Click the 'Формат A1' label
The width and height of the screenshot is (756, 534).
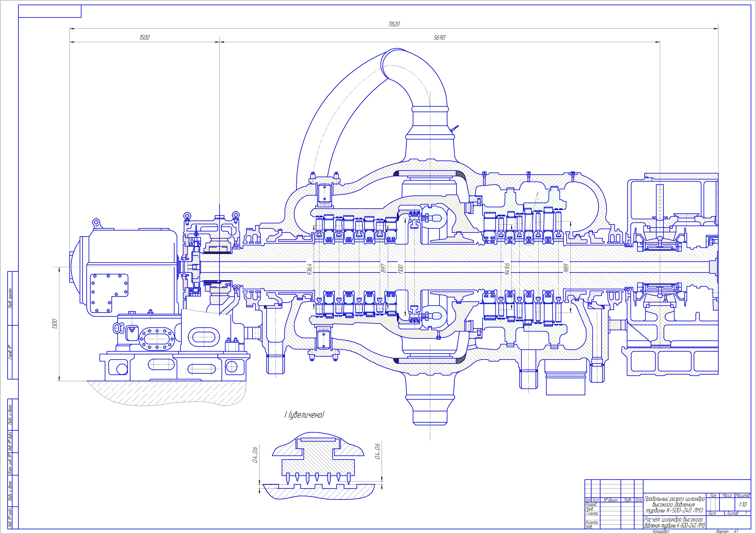727,532
